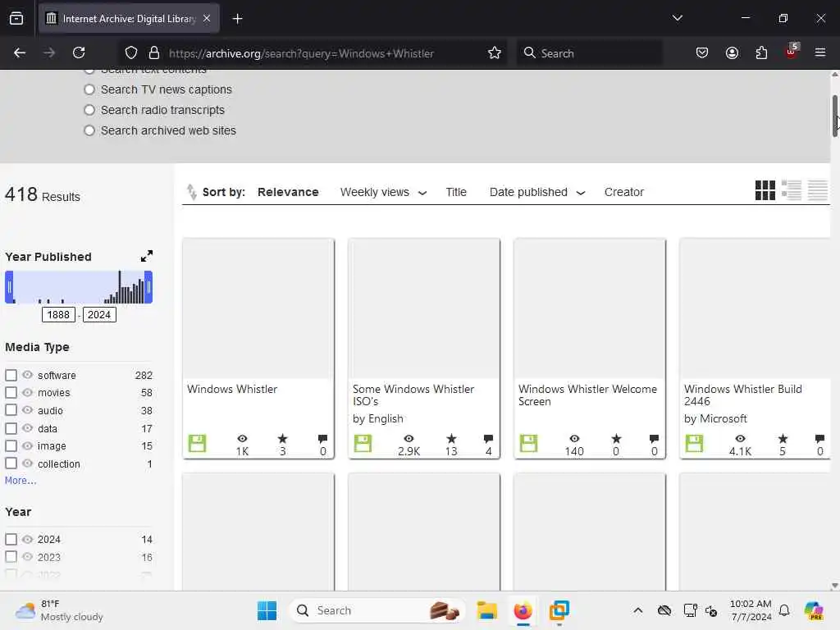Sort results by Relevance
840x630 pixels.
[x=288, y=192]
